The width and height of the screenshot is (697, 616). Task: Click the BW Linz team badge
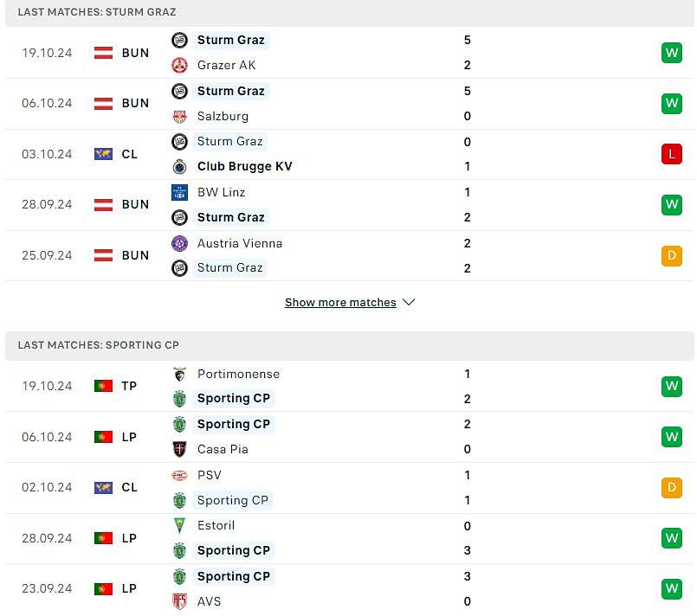(x=179, y=192)
